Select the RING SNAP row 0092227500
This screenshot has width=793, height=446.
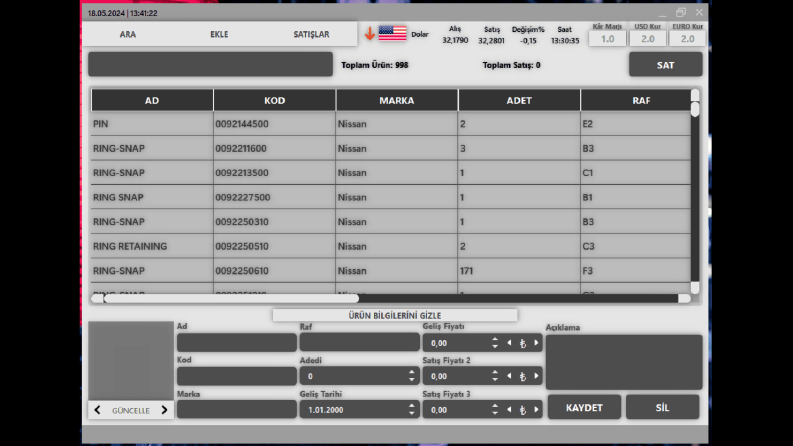coord(390,197)
